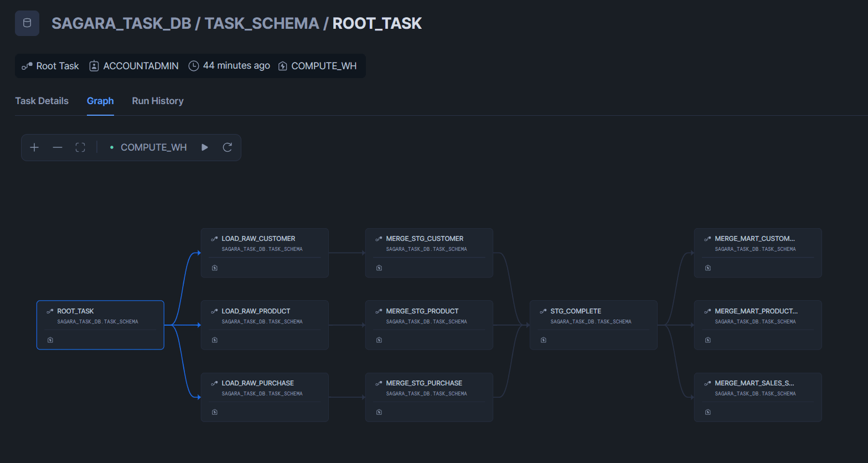Image resolution: width=868 pixels, height=463 pixels.
Task: Refresh the task graph
Action: (227, 147)
